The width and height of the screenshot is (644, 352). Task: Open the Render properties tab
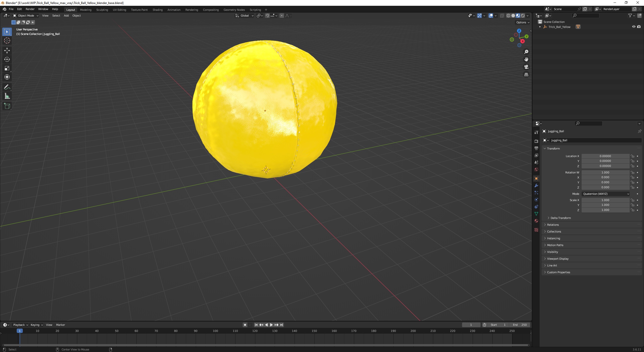[536, 141]
